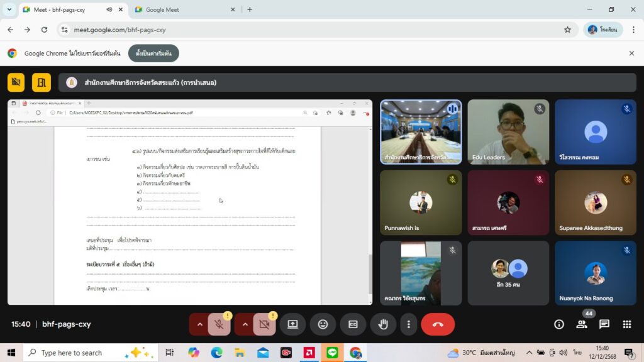The width and height of the screenshot is (644, 362).
Task: Toggle closed captions on
Action: point(353,324)
